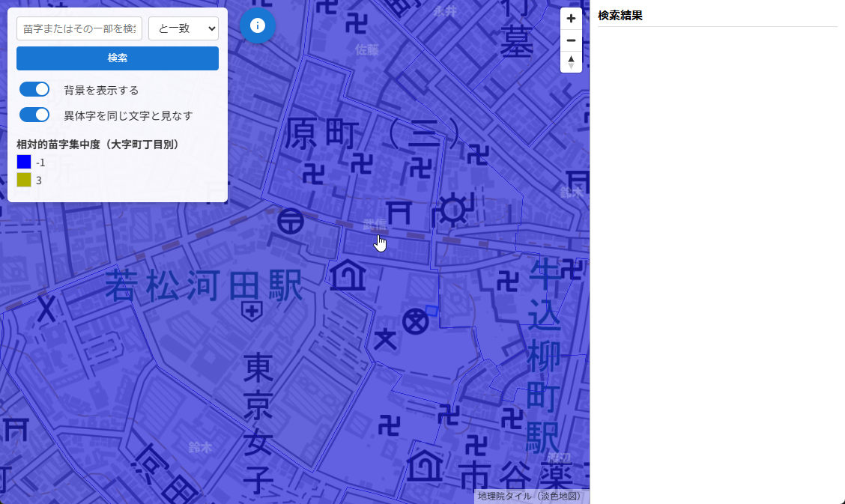The image size is (845, 504).
Task: Select the yellow 3 legend swatch
Action: (x=23, y=180)
